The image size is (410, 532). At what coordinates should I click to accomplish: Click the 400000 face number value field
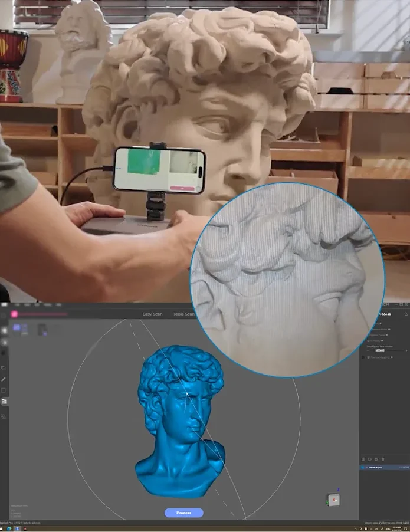coord(380,350)
